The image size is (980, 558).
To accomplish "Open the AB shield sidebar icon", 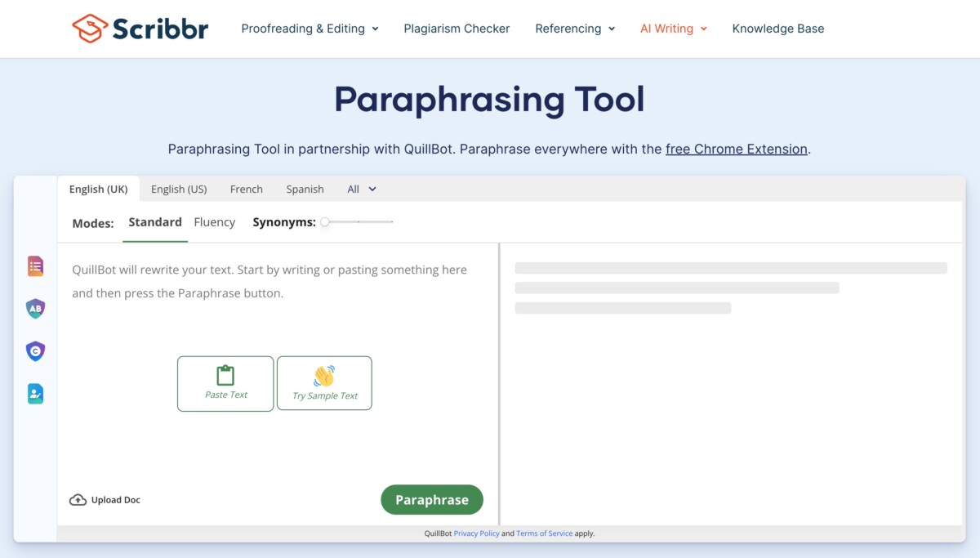I will point(35,309).
